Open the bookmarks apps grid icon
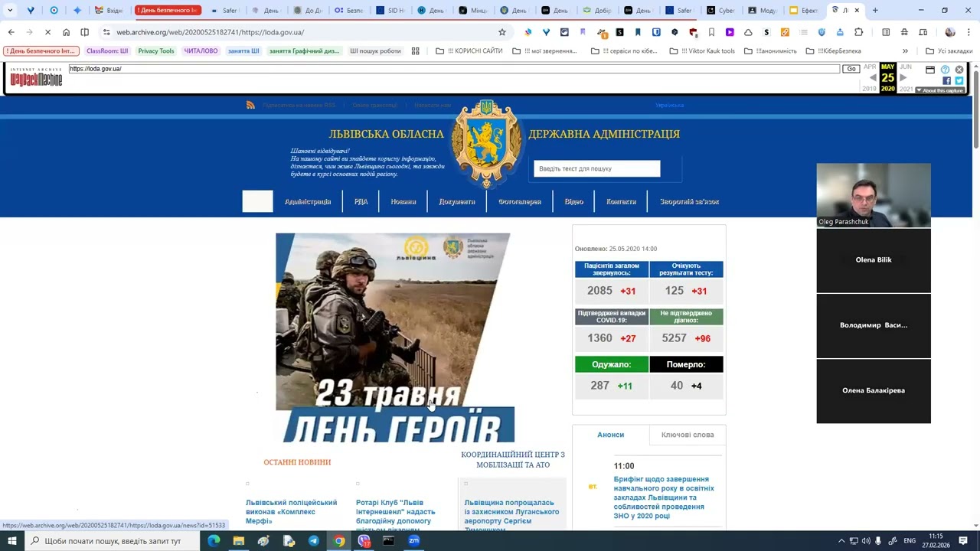 416,51
